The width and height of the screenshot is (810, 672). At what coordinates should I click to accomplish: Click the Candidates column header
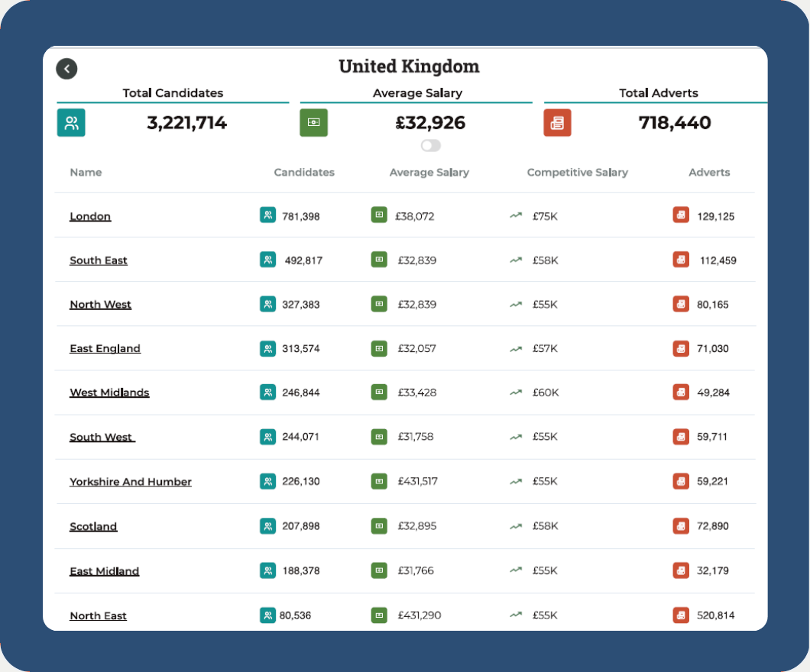click(x=304, y=173)
